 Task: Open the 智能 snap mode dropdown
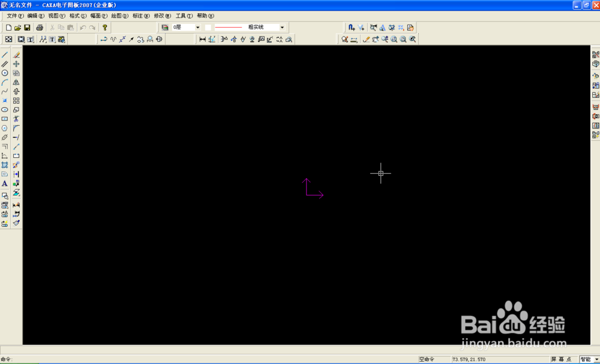tap(596, 359)
